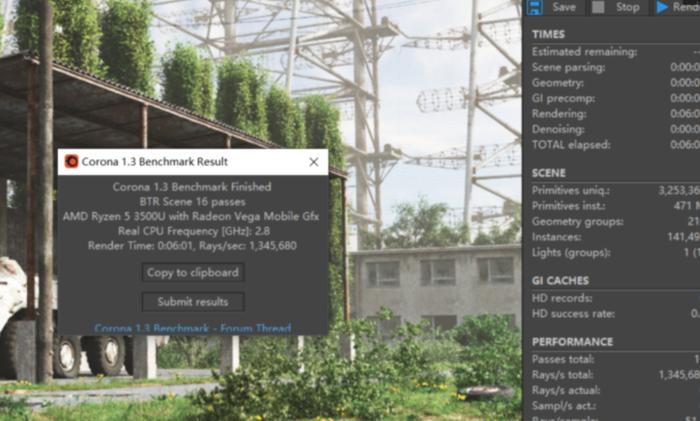Click the Corona logo in dialog title
Viewport: 700px width, 421px height.
(71, 162)
